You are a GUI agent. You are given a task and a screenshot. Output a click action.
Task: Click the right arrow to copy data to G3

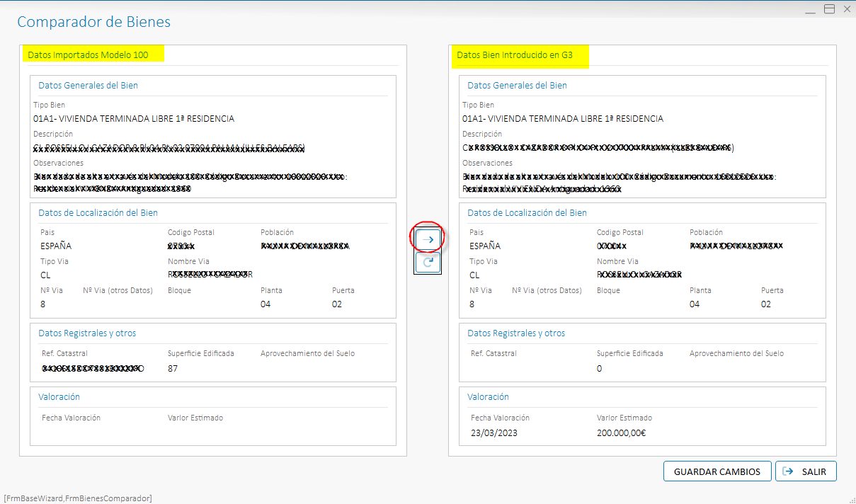point(428,240)
